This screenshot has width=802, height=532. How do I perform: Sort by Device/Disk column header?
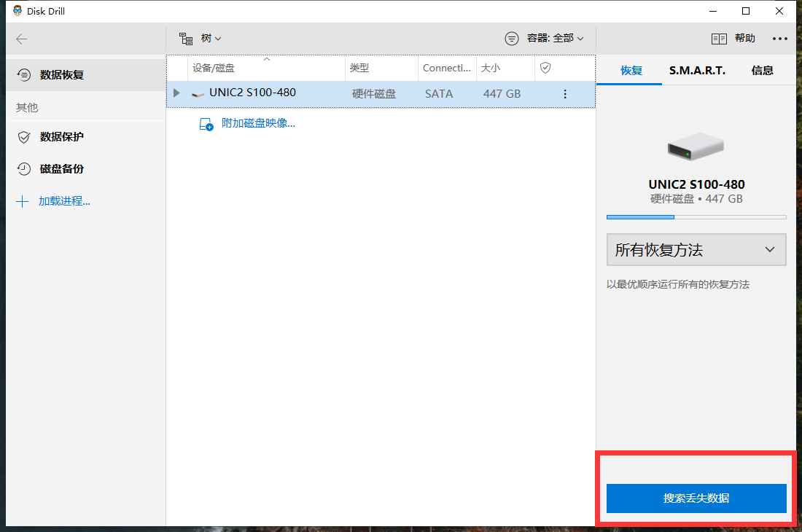click(x=266, y=68)
